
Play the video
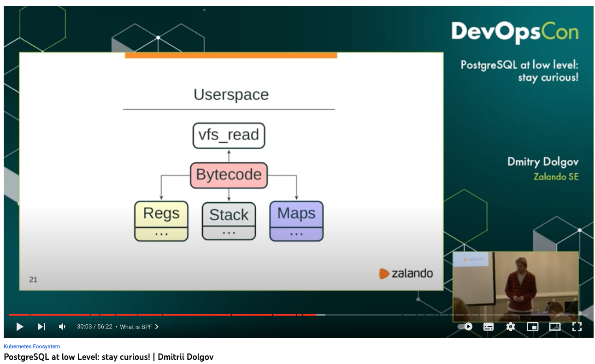click(x=20, y=327)
